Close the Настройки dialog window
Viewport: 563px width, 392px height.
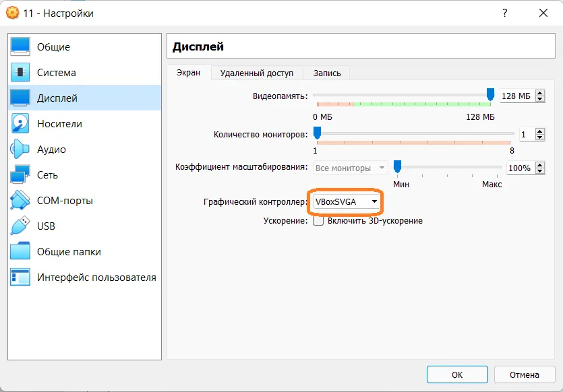[x=543, y=13]
